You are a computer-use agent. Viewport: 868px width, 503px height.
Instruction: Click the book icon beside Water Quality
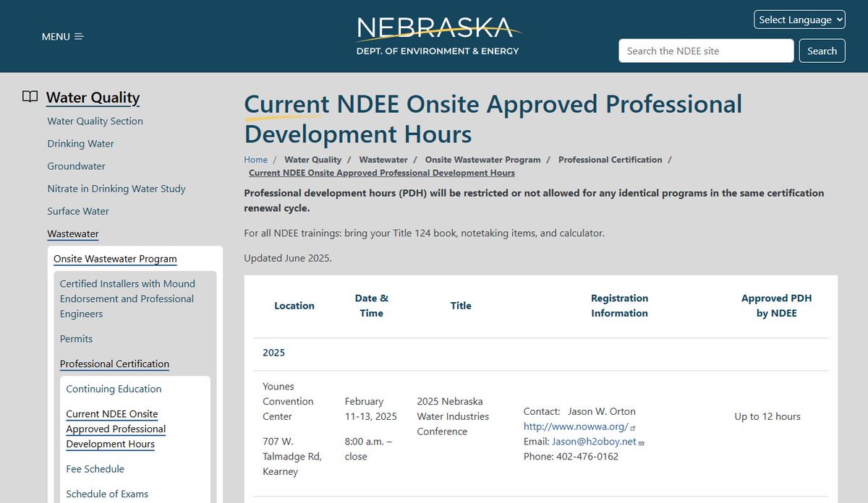30,95
